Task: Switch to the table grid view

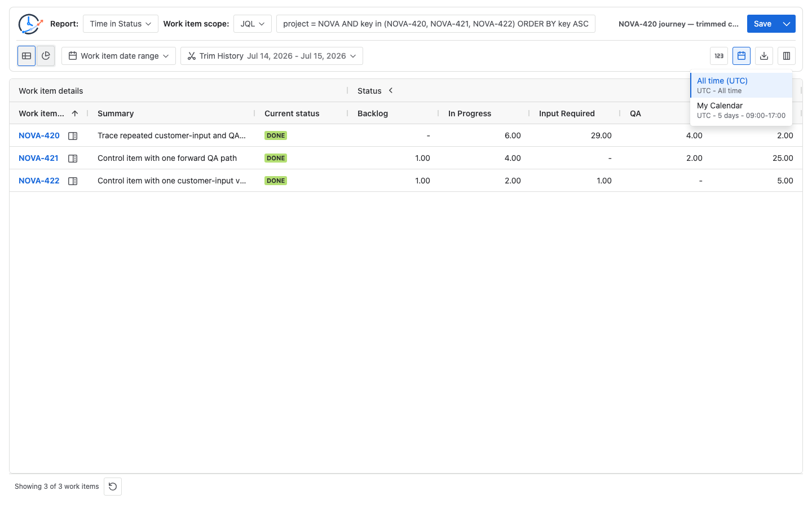Action: click(x=27, y=56)
